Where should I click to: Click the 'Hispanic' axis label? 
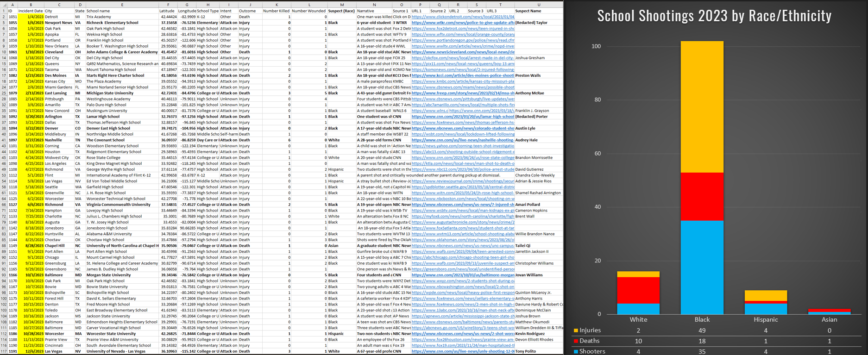click(x=766, y=319)
